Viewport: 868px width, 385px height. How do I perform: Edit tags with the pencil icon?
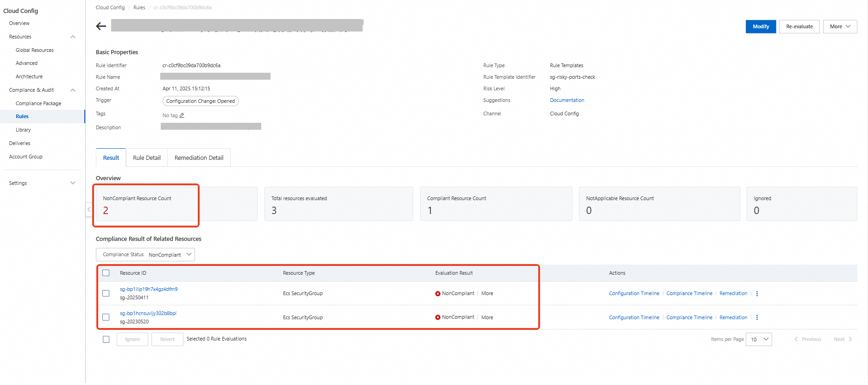click(182, 115)
